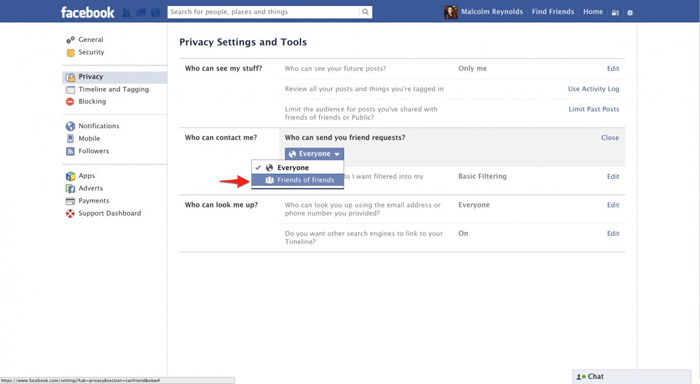700x384 pixels.
Task: Click 'Only me' value text
Action: pyautogui.click(x=472, y=68)
